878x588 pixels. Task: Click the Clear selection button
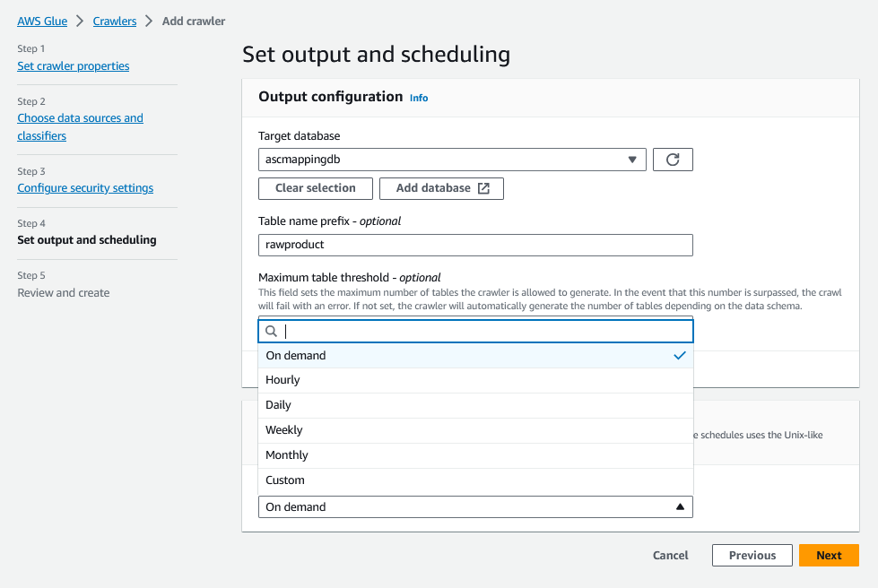[315, 188]
